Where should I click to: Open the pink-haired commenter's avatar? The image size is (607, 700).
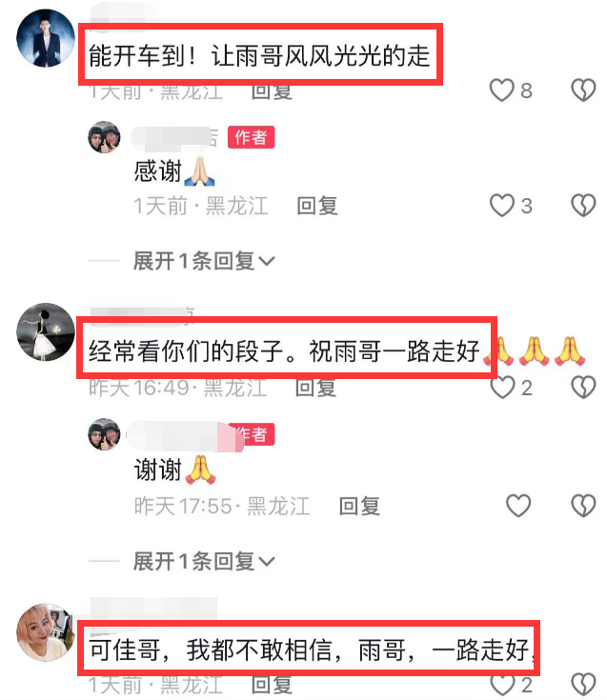click(46, 632)
